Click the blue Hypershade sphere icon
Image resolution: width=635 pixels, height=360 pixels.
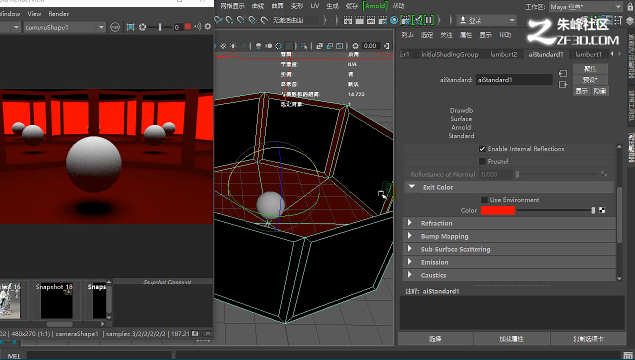(394, 20)
